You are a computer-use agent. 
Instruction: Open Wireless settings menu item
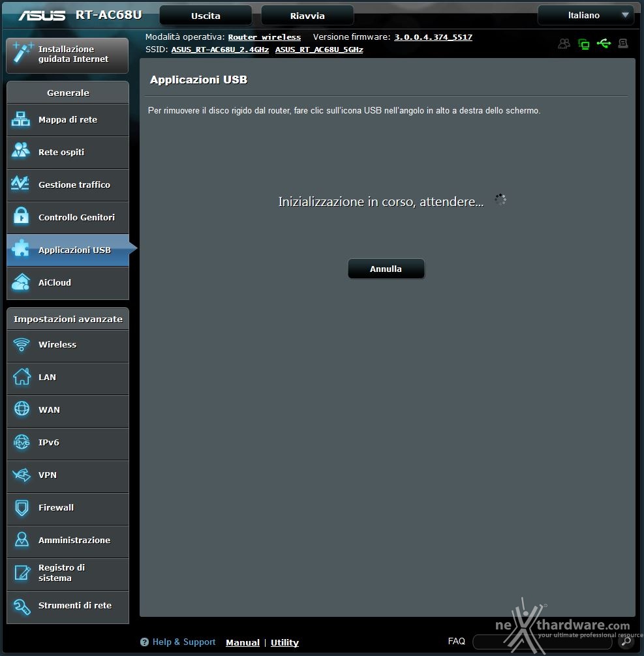pos(68,346)
